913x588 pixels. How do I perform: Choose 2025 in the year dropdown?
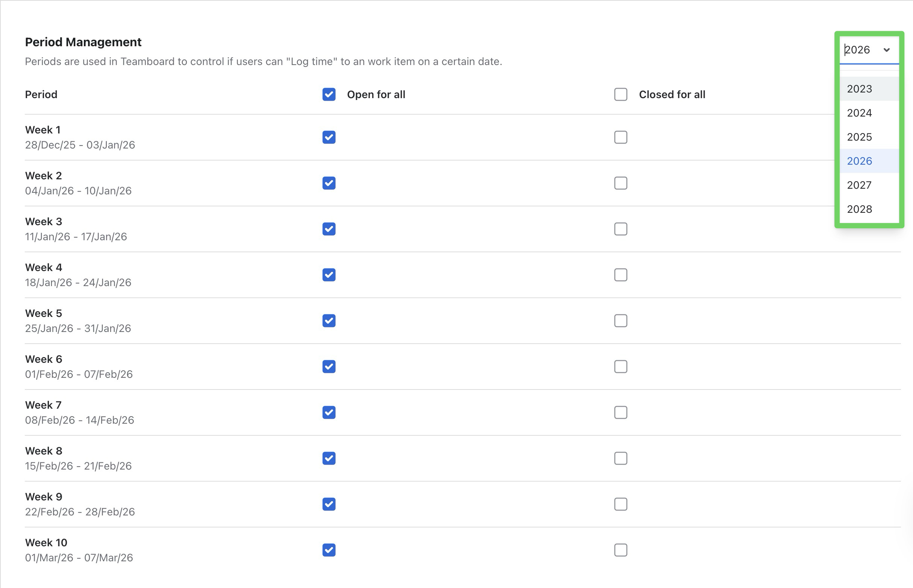[859, 137]
